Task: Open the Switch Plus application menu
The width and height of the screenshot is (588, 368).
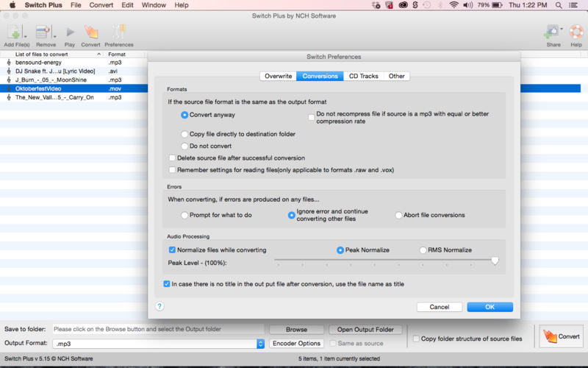Action: (x=43, y=5)
